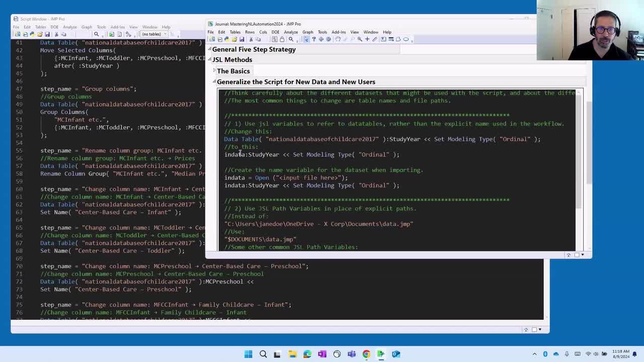
Task: Collapse Generalize the Script for New Data section
Action: [x=214, y=82]
